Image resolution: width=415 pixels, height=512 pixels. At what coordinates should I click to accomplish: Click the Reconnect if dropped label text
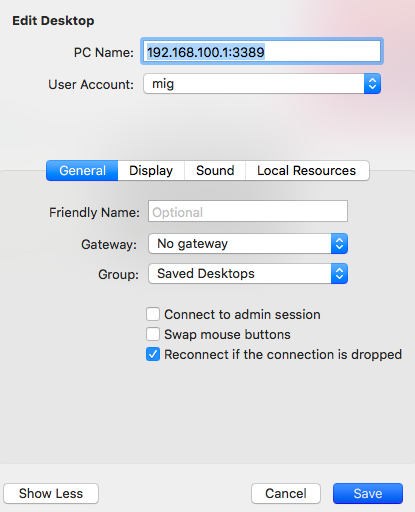283,354
